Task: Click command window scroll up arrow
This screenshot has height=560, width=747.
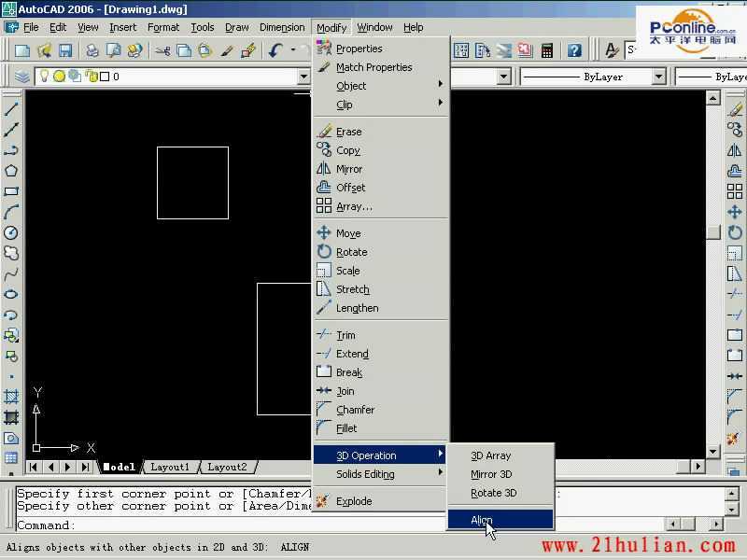Action: tap(732, 494)
